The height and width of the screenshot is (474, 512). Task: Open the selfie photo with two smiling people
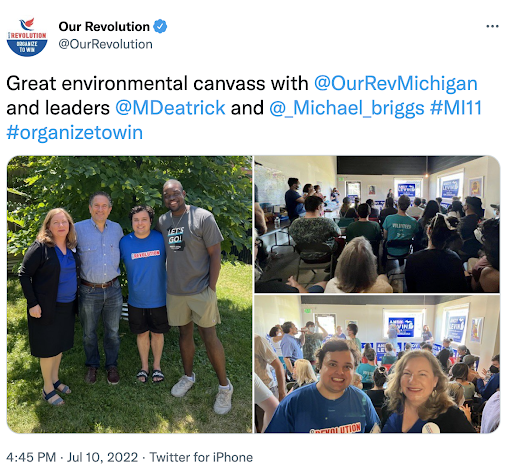(x=377, y=364)
